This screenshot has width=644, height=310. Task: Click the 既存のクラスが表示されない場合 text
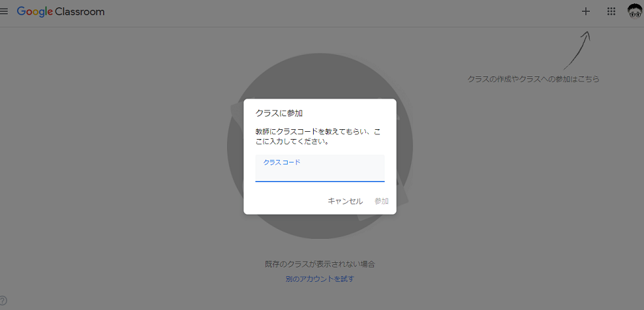tap(320, 264)
